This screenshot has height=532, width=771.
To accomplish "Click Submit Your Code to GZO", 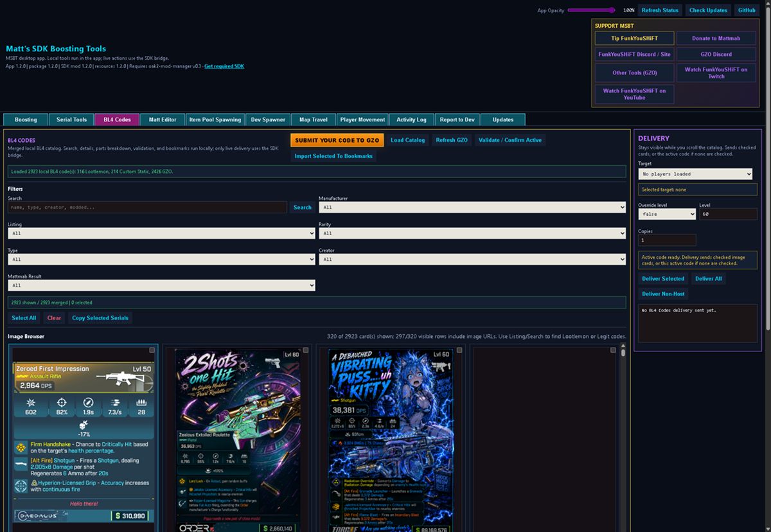I will click(x=337, y=140).
